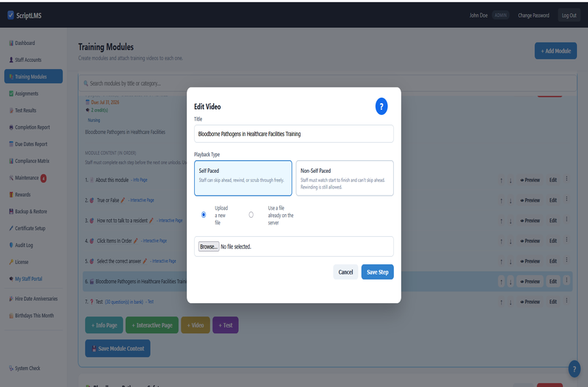Move 'True or False' step up

(501, 200)
